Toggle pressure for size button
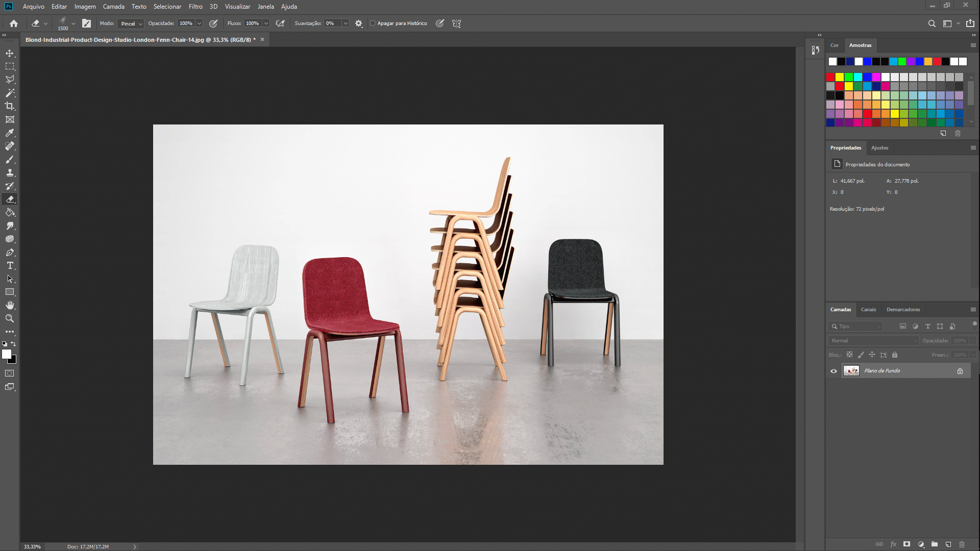Viewport: 980px width, 551px height. coord(439,23)
